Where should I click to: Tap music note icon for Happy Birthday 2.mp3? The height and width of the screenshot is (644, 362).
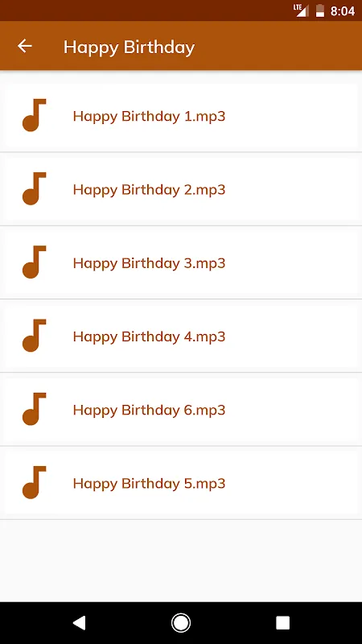pyautogui.click(x=34, y=188)
